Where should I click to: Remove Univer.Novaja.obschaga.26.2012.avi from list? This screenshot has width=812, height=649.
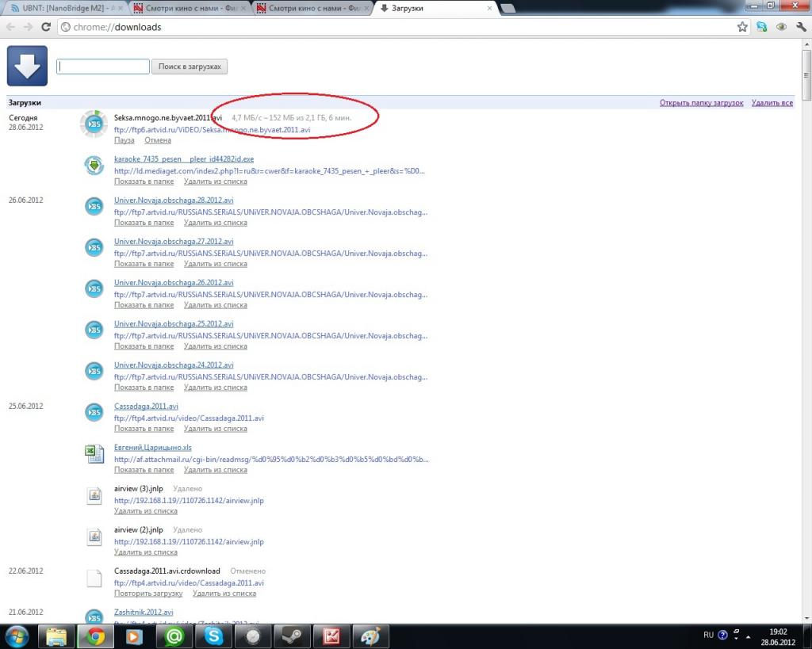pyautogui.click(x=216, y=305)
